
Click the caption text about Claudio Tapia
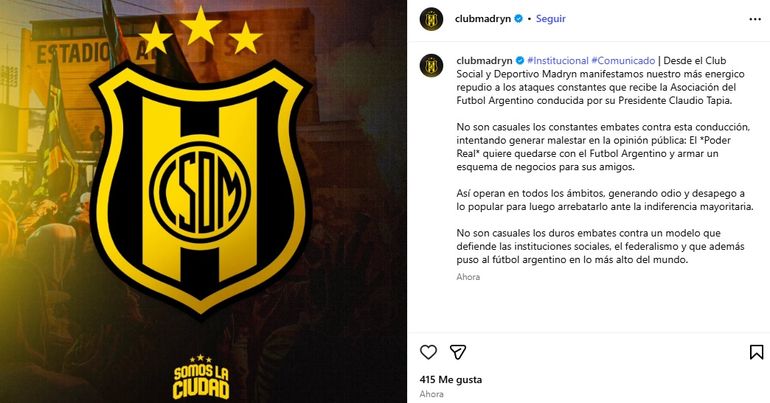[603, 81]
